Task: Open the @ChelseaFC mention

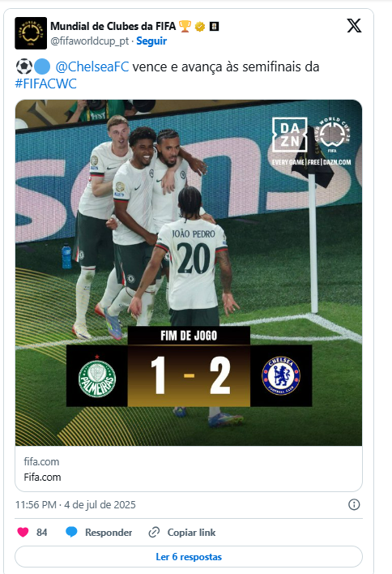Action: [92, 66]
